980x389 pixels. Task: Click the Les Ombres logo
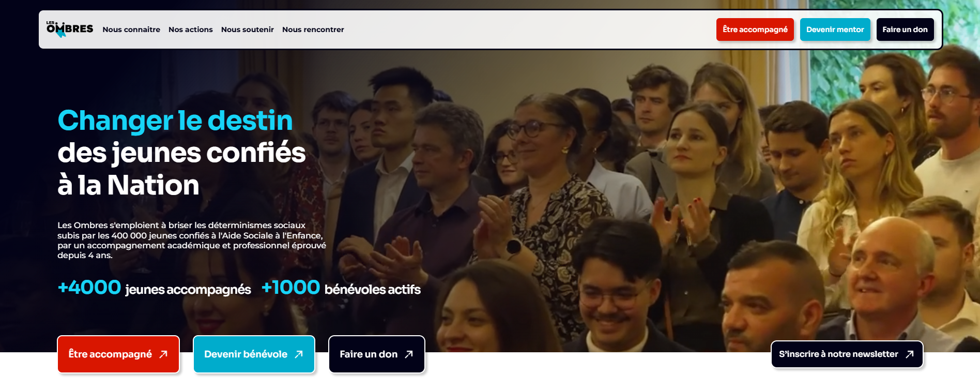(x=70, y=29)
